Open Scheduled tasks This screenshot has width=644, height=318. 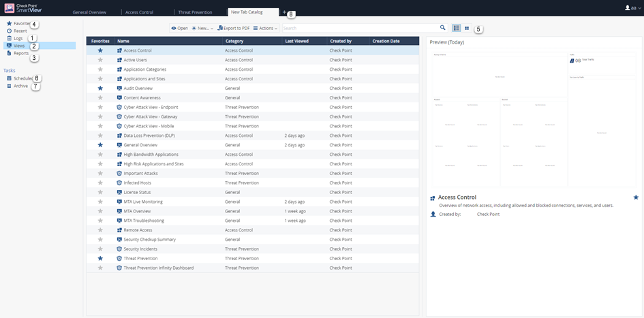[20, 78]
